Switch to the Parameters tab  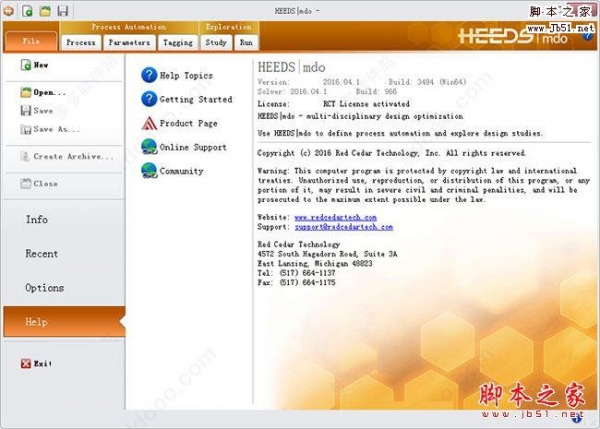(x=129, y=42)
